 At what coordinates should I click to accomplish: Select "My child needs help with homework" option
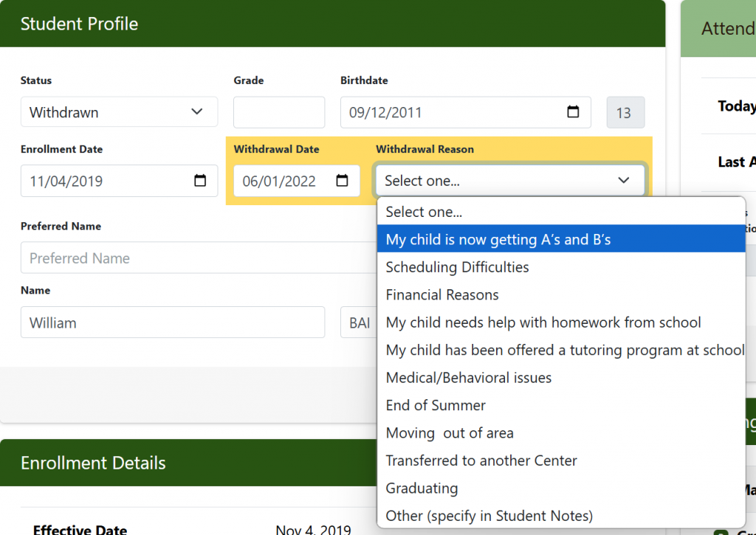click(x=543, y=322)
